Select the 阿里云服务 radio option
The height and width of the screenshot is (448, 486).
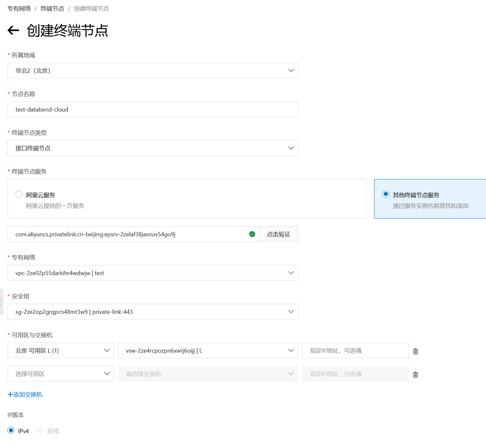[19, 194]
